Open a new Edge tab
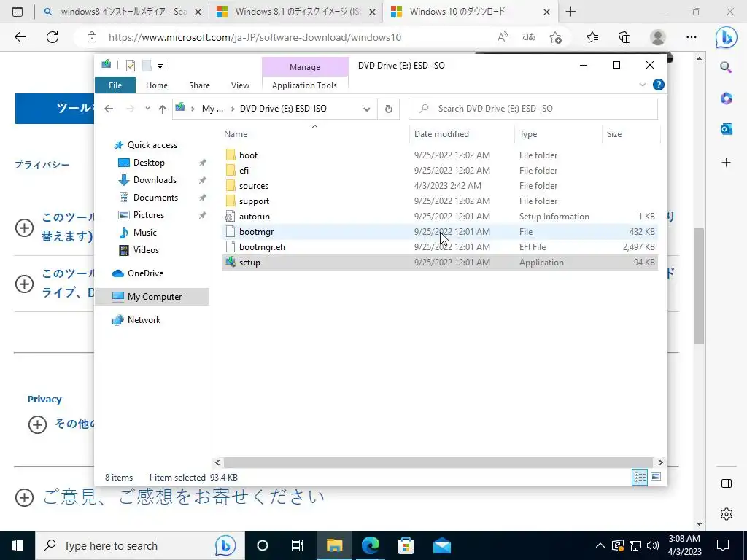 click(x=570, y=12)
